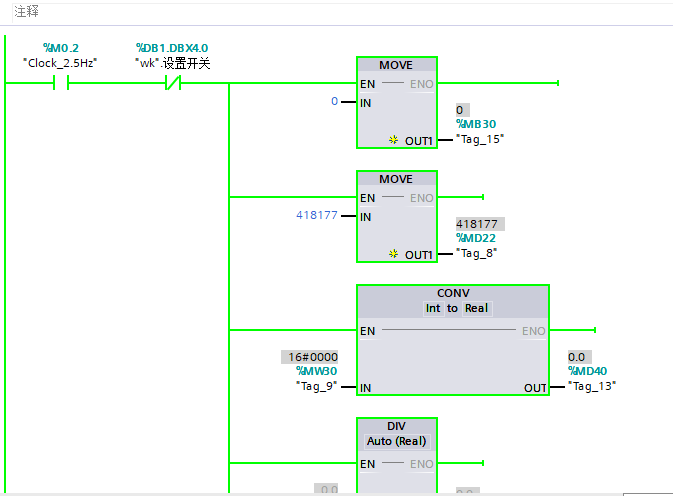Click the "Tag_15" output operand
The width and height of the screenshot is (673, 496).
(x=480, y=139)
